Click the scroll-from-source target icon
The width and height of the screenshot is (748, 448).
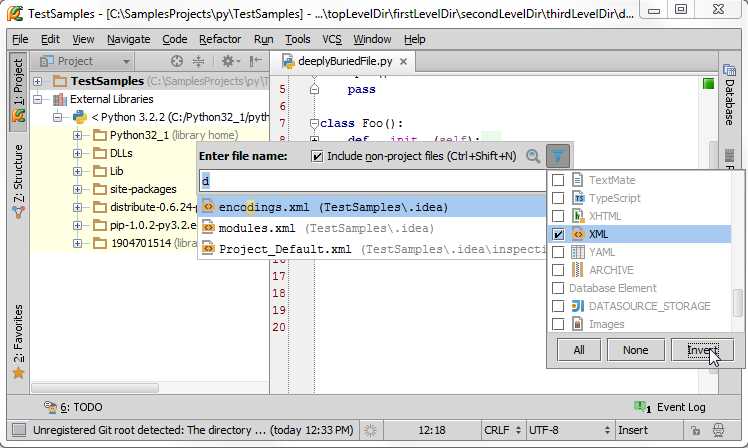(177, 61)
